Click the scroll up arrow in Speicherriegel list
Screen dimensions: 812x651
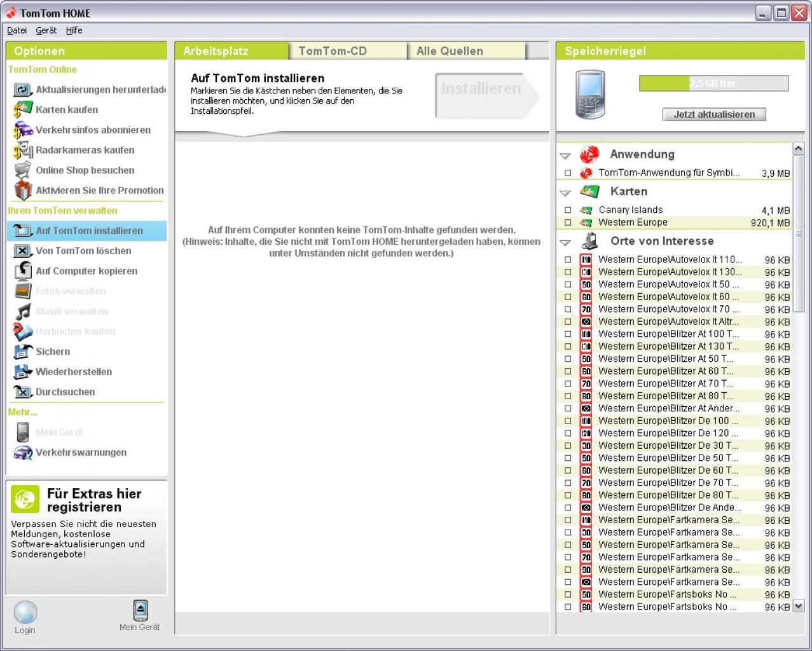coord(799,149)
